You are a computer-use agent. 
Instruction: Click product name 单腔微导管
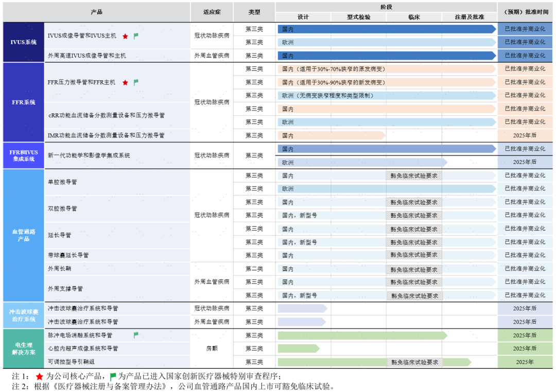click(x=62, y=182)
